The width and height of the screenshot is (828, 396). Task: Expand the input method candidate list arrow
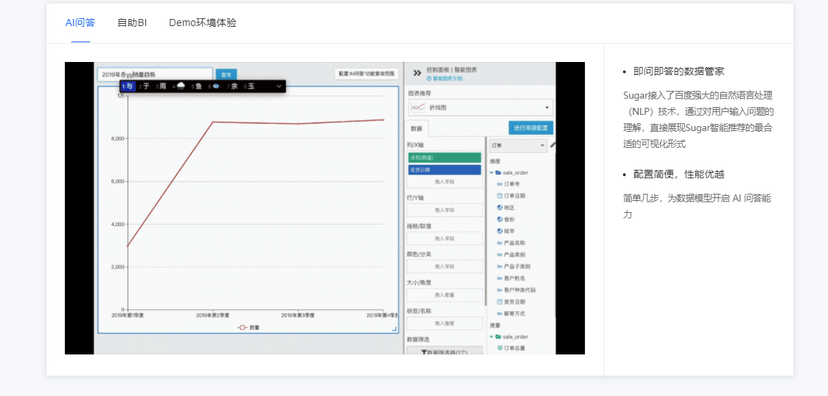pos(279,86)
